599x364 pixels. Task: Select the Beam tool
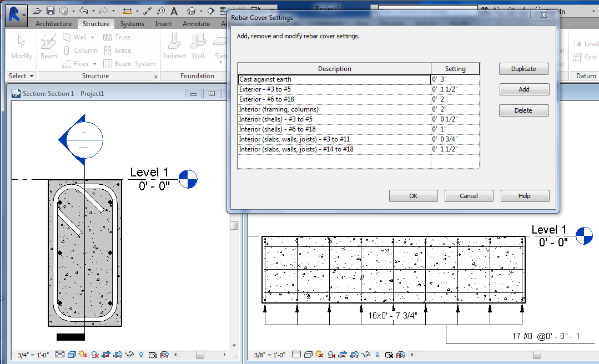48,46
